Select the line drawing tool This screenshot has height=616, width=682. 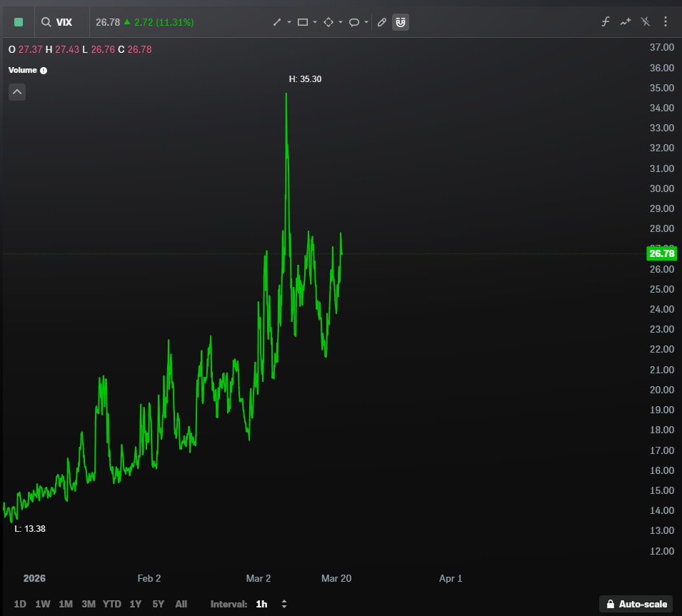coord(277,22)
